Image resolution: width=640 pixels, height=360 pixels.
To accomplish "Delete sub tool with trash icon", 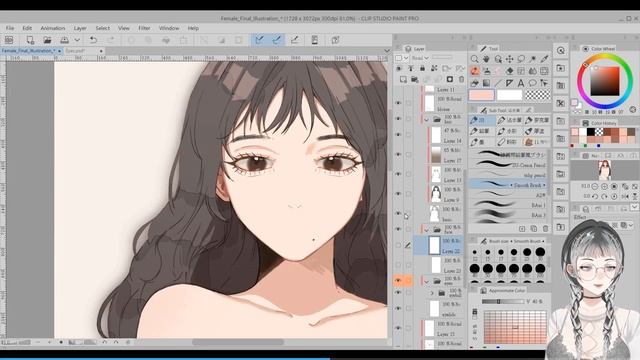I will (546, 229).
